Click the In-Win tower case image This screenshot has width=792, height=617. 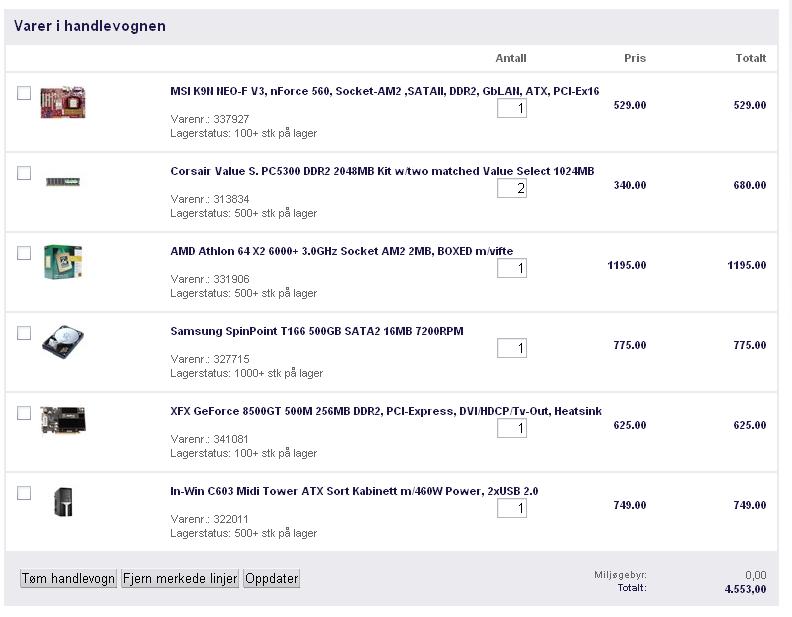tap(63, 502)
